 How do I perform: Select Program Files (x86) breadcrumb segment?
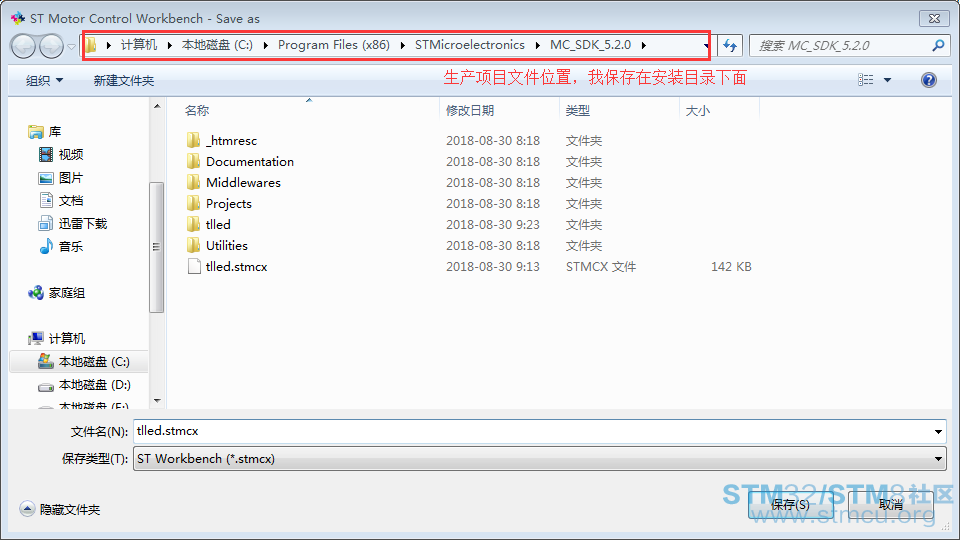(x=334, y=45)
